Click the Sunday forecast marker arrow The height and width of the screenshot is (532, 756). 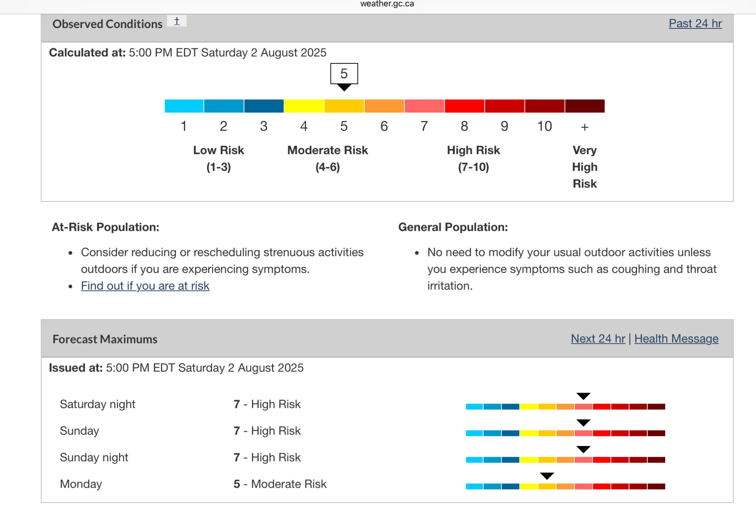pyautogui.click(x=583, y=422)
